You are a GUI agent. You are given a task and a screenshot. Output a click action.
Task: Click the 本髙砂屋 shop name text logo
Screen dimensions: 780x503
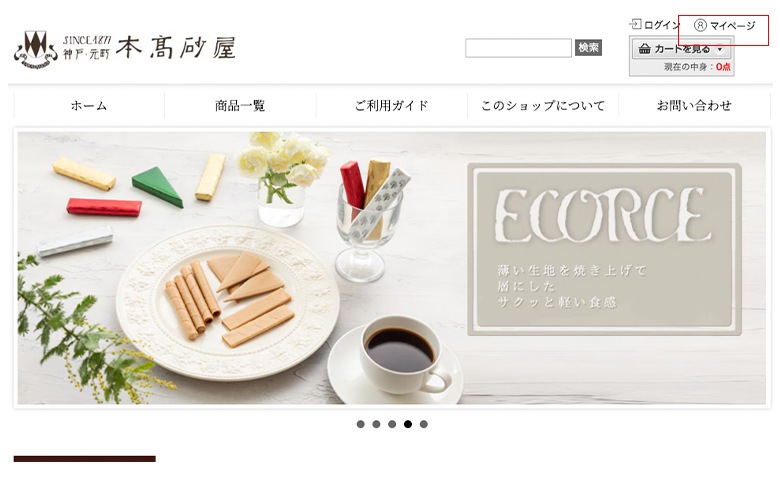click(x=176, y=47)
